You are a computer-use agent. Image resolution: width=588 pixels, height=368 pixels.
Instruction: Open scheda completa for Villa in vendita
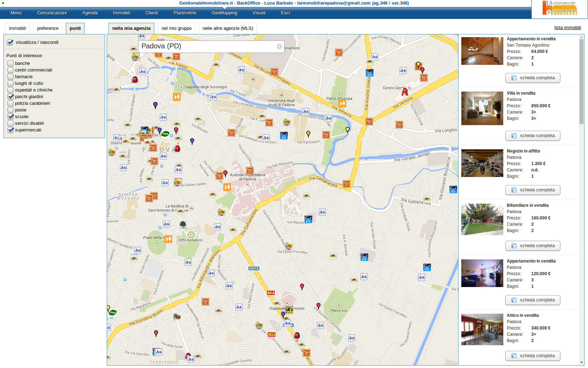coord(533,136)
